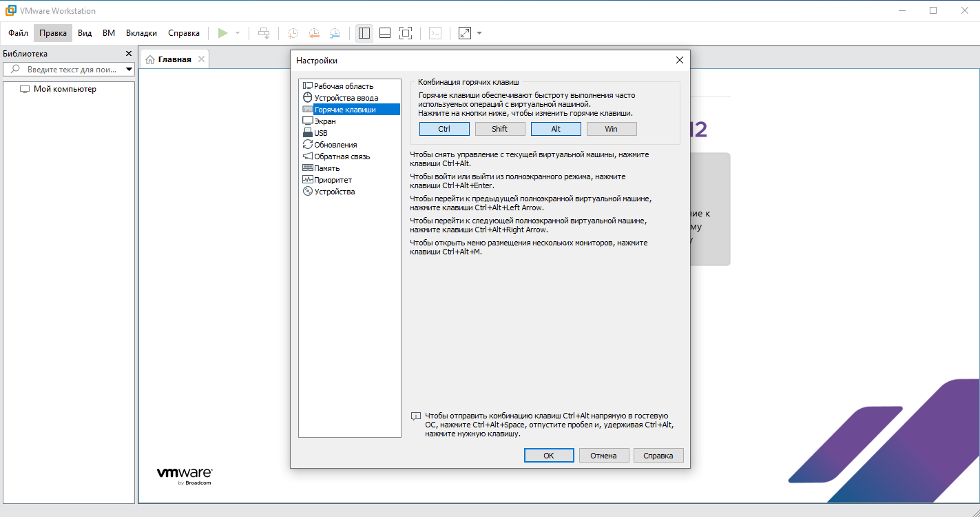Image resolution: width=980 pixels, height=517 pixels.
Task: Click the Send Ctrl+Alt+Del toolbar icon
Action: tap(264, 33)
